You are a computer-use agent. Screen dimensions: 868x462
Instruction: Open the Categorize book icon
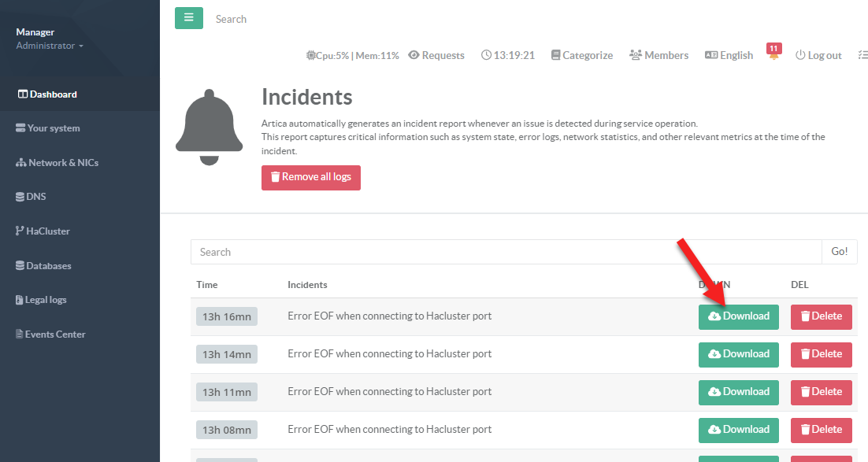(x=581, y=56)
